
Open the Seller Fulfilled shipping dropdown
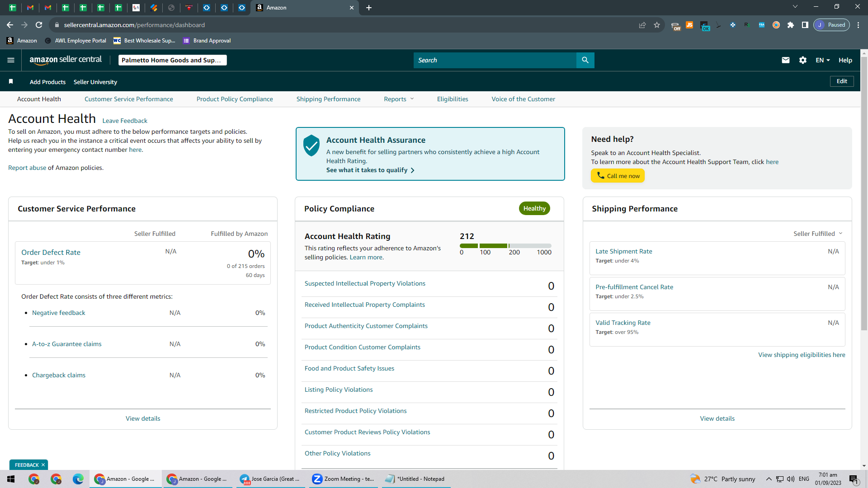click(x=818, y=234)
